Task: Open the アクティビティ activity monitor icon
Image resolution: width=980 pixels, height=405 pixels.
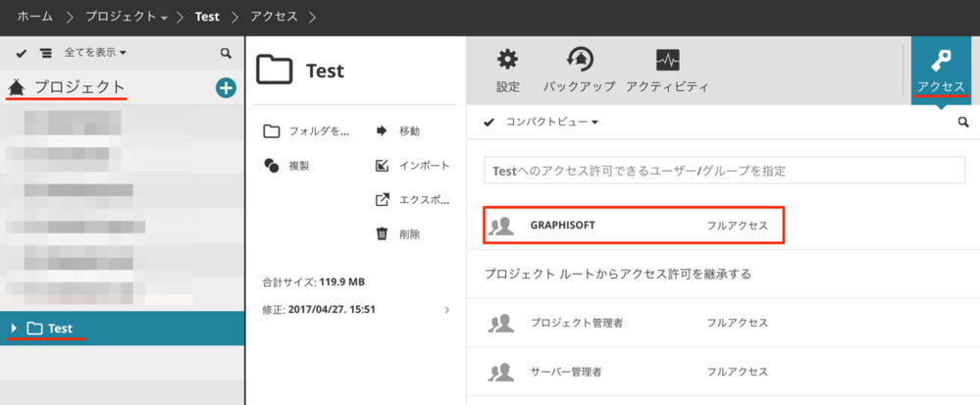Action: [x=667, y=70]
